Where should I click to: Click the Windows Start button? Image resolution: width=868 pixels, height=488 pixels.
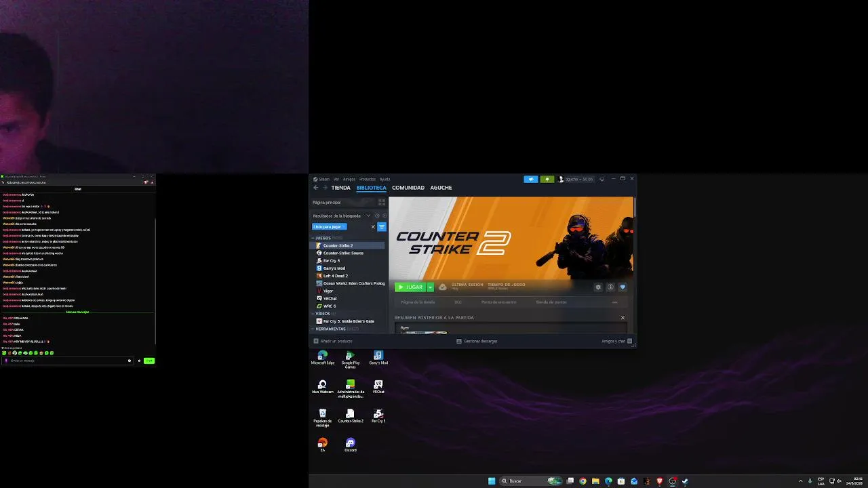[492, 481]
